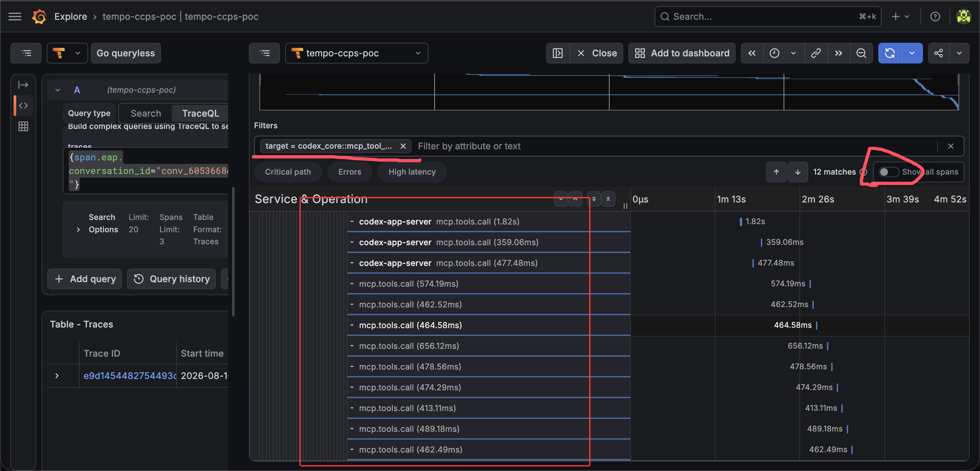Enable the Errors filter chip
Viewport: 980px width, 471px height.
pos(350,172)
